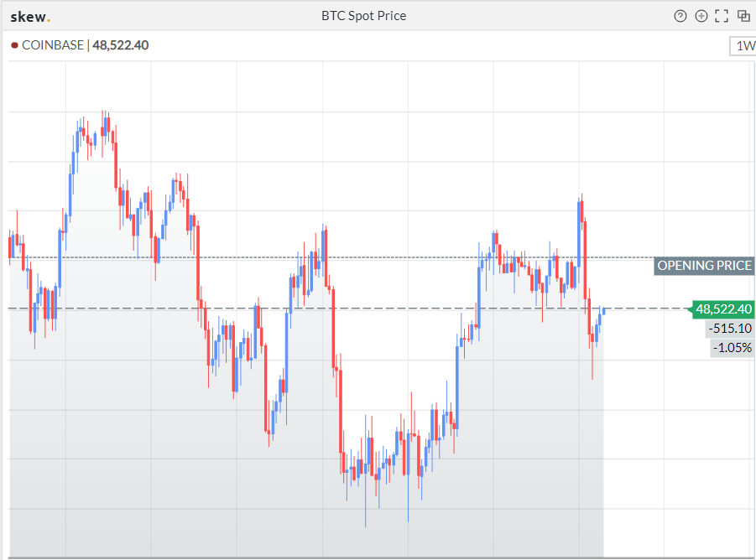Click the tall red candle below the right-side peak
The image size is (756, 560).
585,260
